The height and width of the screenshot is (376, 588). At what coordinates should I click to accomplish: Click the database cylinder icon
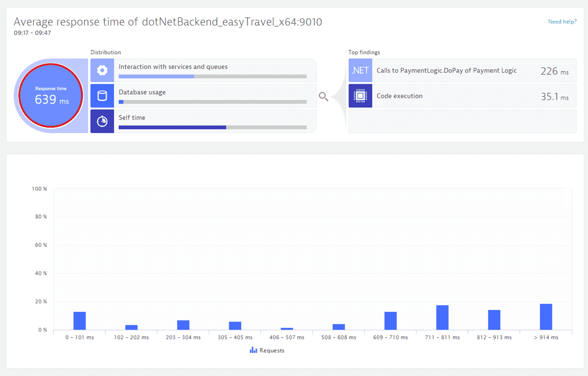click(102, 96)
